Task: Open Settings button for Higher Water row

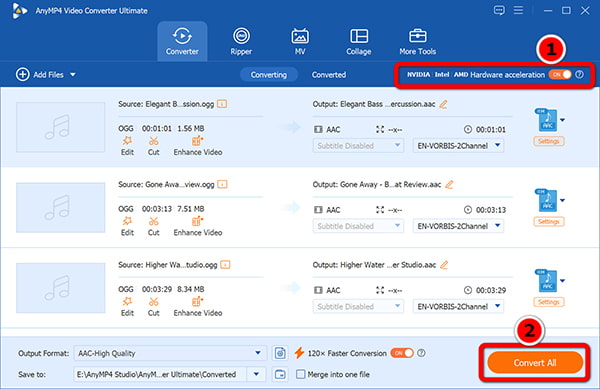Action: point(549,302)
